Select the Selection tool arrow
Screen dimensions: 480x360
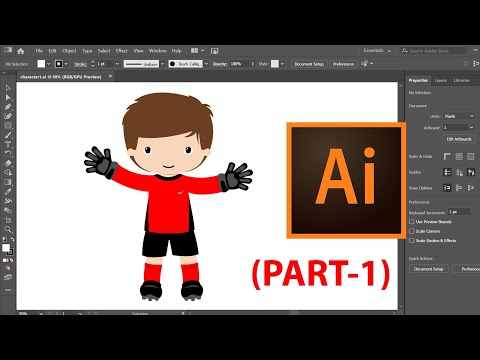pos(8,88)
